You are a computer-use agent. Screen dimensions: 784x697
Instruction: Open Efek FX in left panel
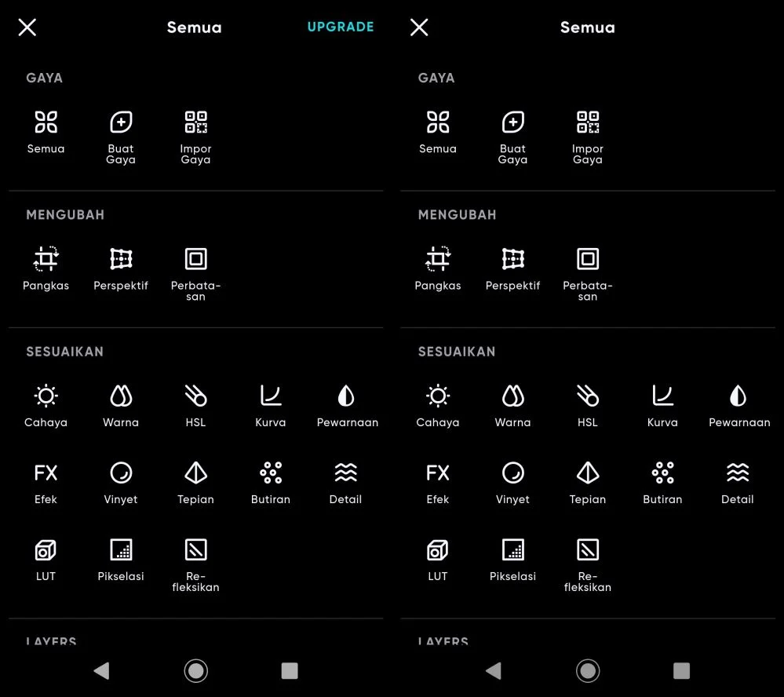point(46,484)
